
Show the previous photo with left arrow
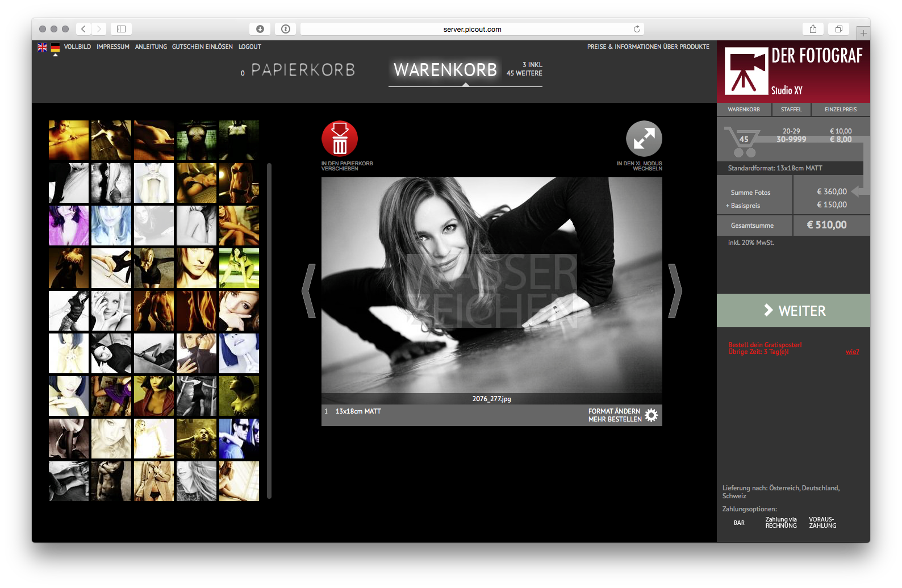[x=308, y=291]
